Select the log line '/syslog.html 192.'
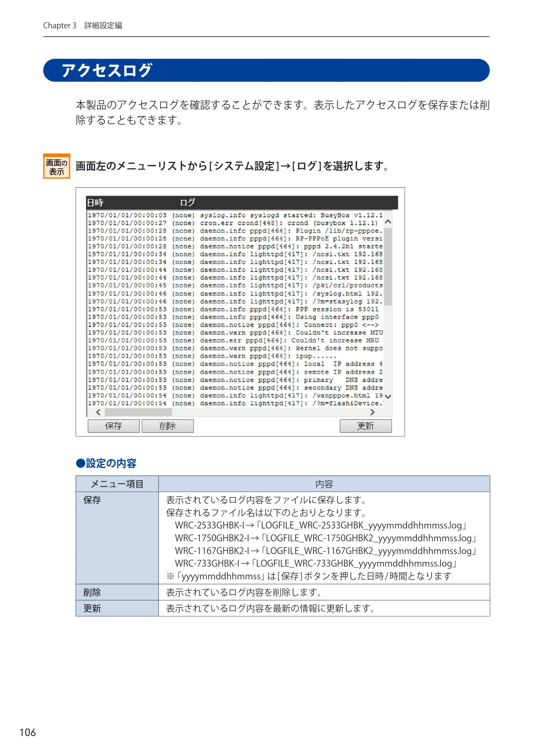This screenshot has height=756, width=533. (235, 293)
